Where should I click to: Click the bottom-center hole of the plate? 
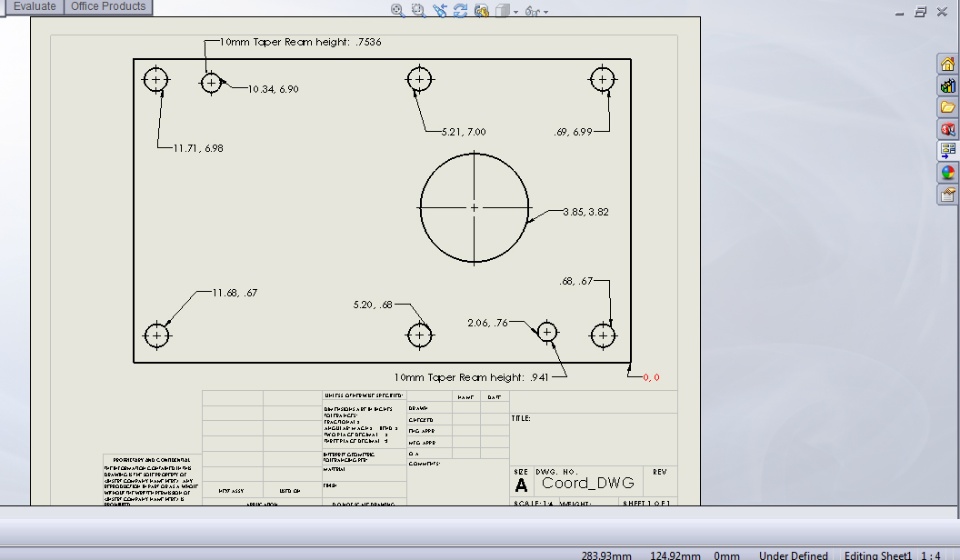tap(419, 335)
